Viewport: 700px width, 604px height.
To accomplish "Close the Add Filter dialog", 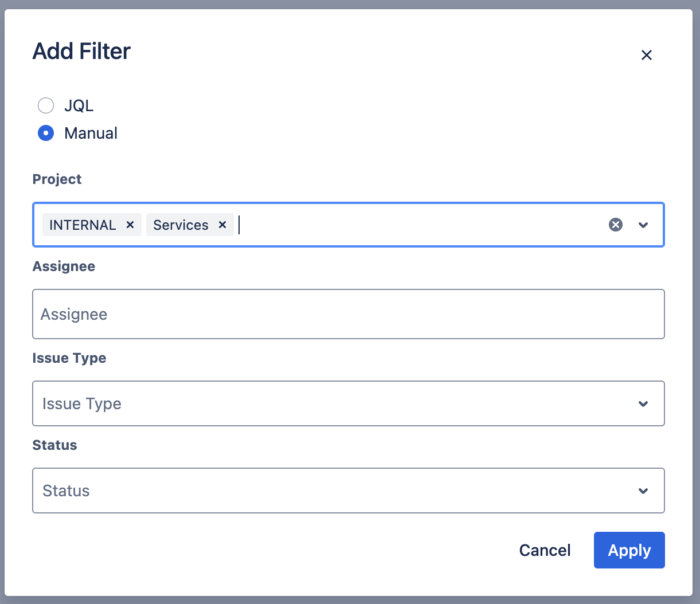I will coord(647,55).
